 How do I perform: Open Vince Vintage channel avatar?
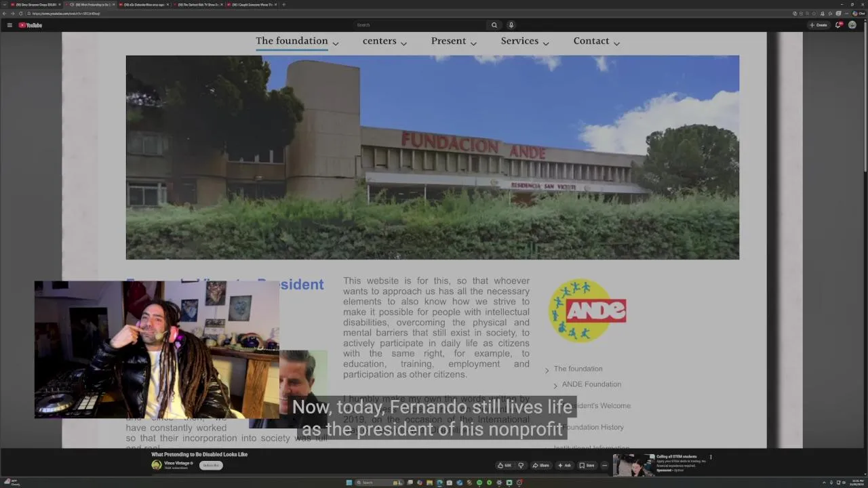[x=157, y=465]
